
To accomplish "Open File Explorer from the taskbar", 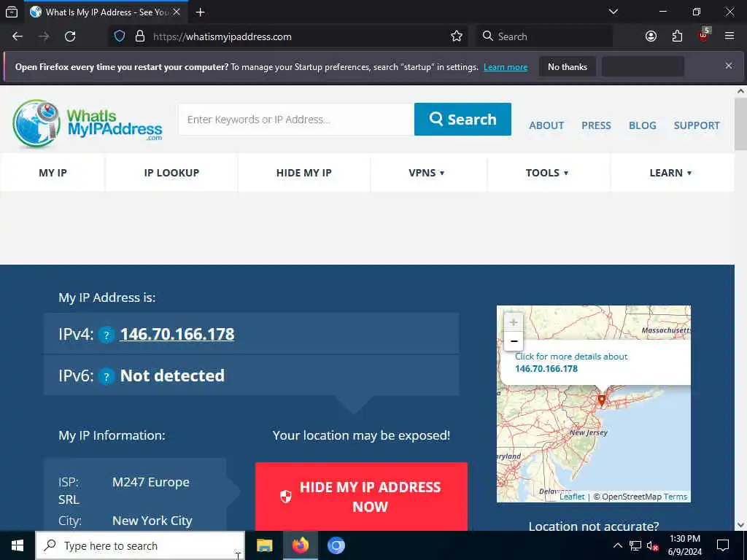I will (264, 545).
